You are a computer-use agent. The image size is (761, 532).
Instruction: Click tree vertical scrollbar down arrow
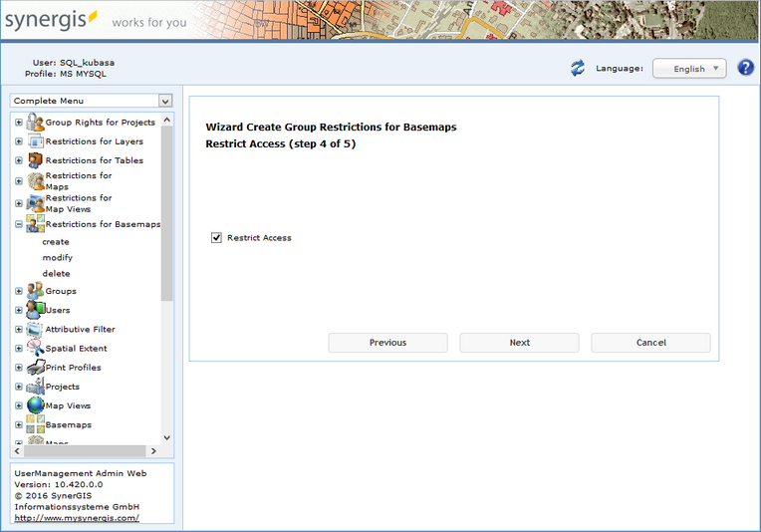pos(167,437)
